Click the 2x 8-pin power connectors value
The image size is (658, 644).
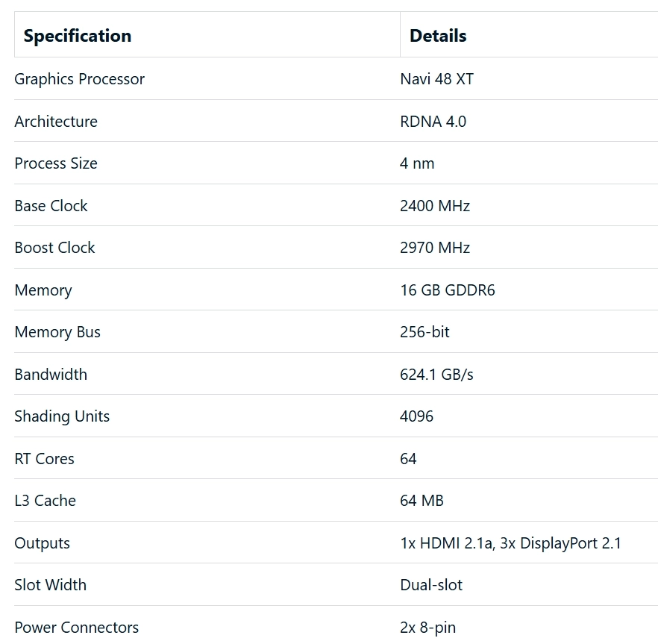[x=427, y=628]
